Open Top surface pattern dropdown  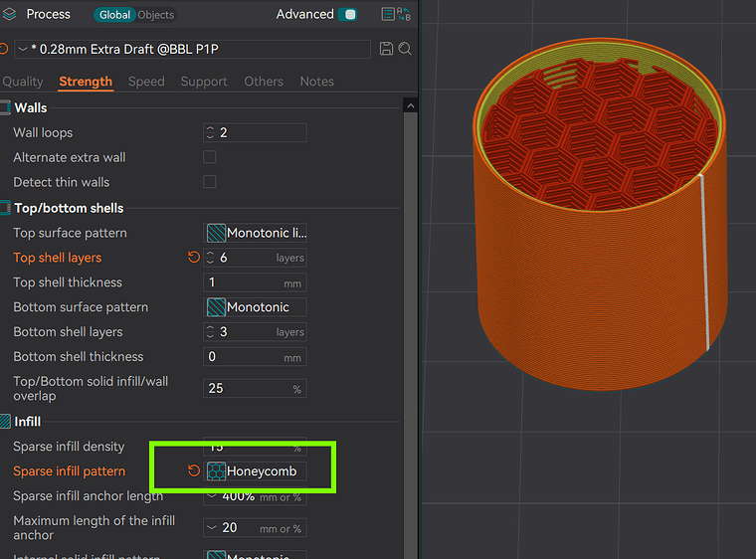[x=255, y=233]
